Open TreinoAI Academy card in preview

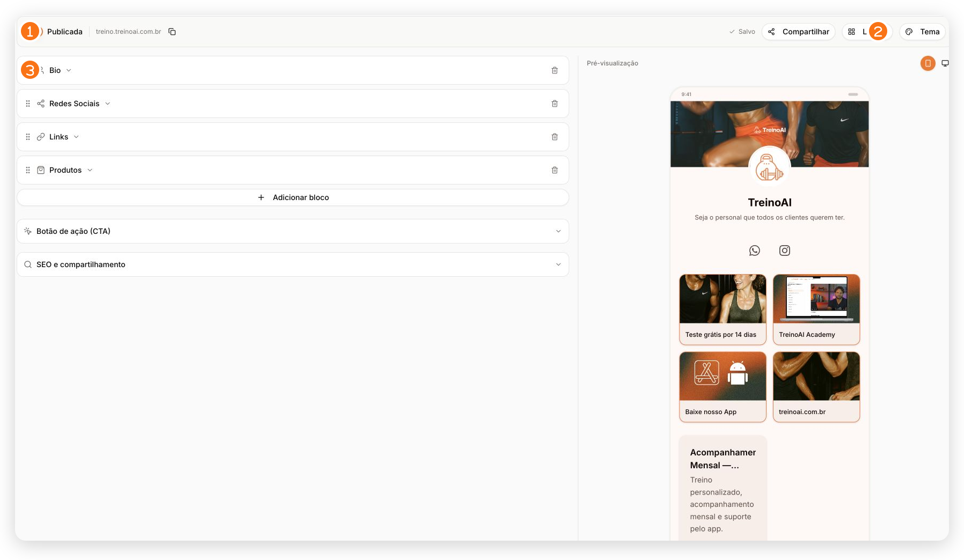tap(816, 310)
